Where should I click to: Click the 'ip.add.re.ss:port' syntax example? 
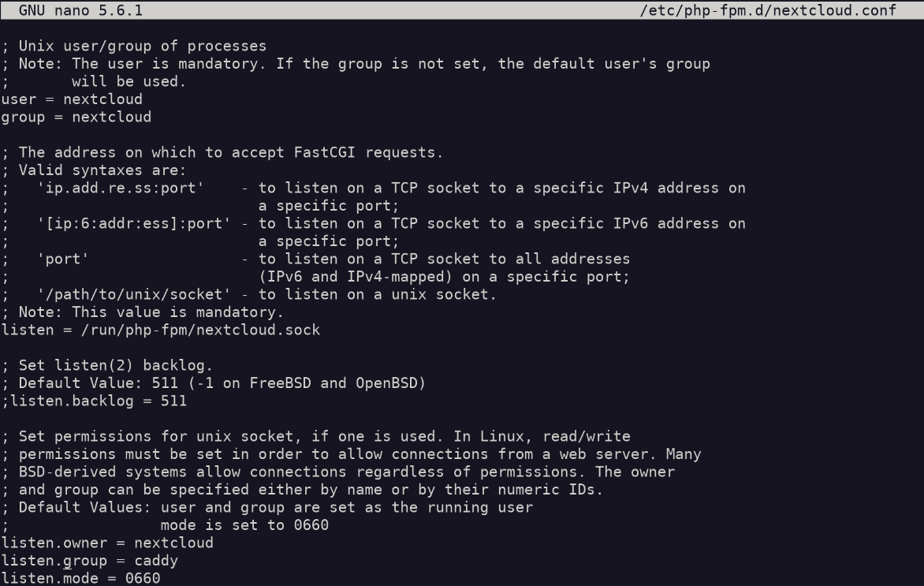point(120,188)
